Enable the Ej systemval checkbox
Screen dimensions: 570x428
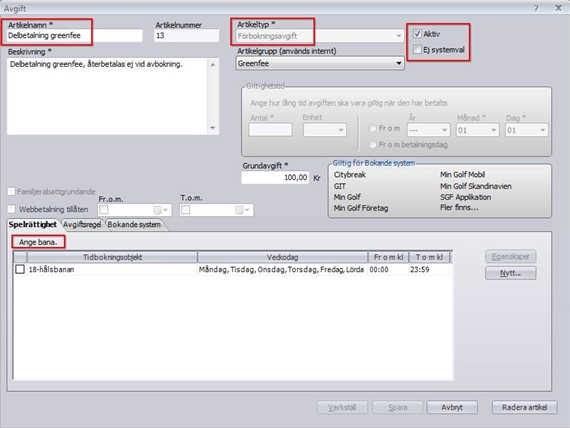click(x=417, y=49)
